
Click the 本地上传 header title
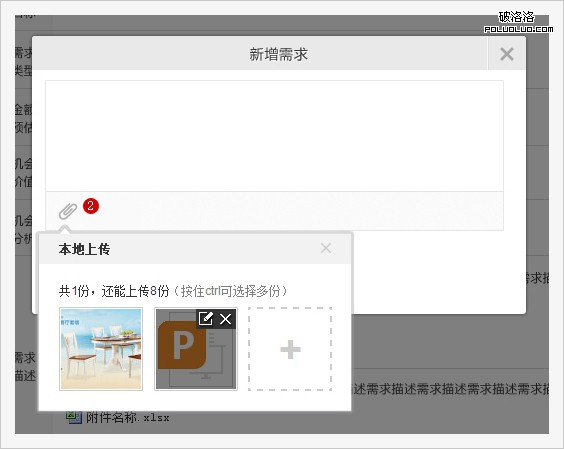[85, 249]
